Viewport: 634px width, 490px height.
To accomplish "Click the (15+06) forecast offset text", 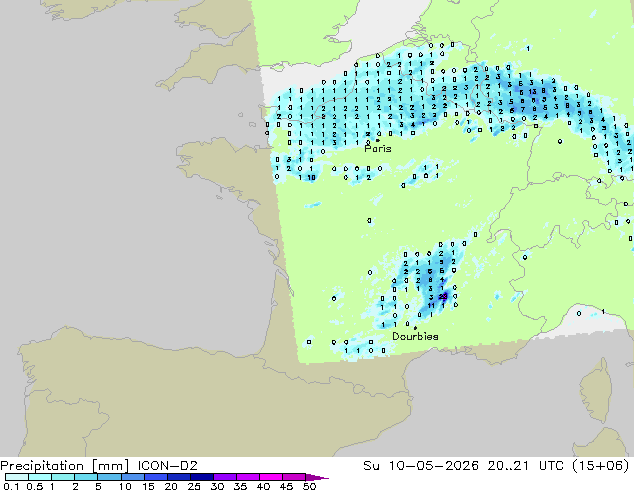I will click(x=601, y=466).
